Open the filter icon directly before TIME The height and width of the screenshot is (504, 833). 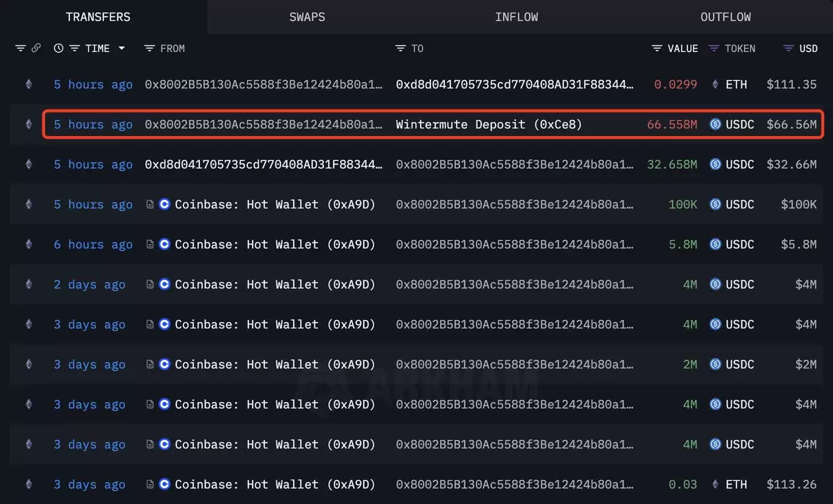[74, 49]
